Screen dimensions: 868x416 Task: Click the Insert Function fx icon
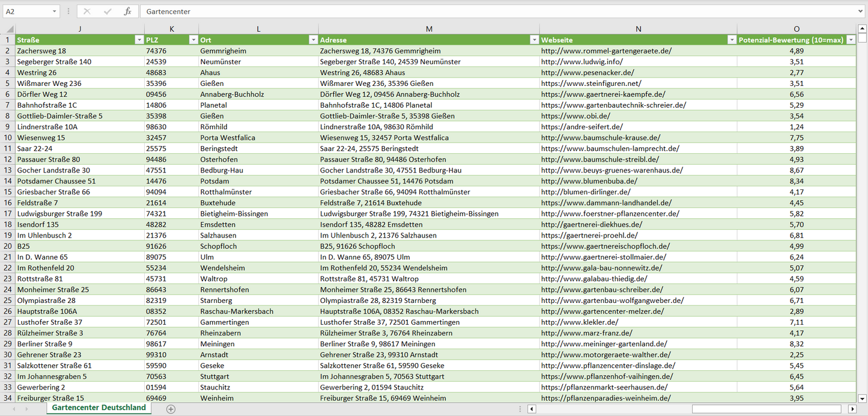(x=127, y=11)
